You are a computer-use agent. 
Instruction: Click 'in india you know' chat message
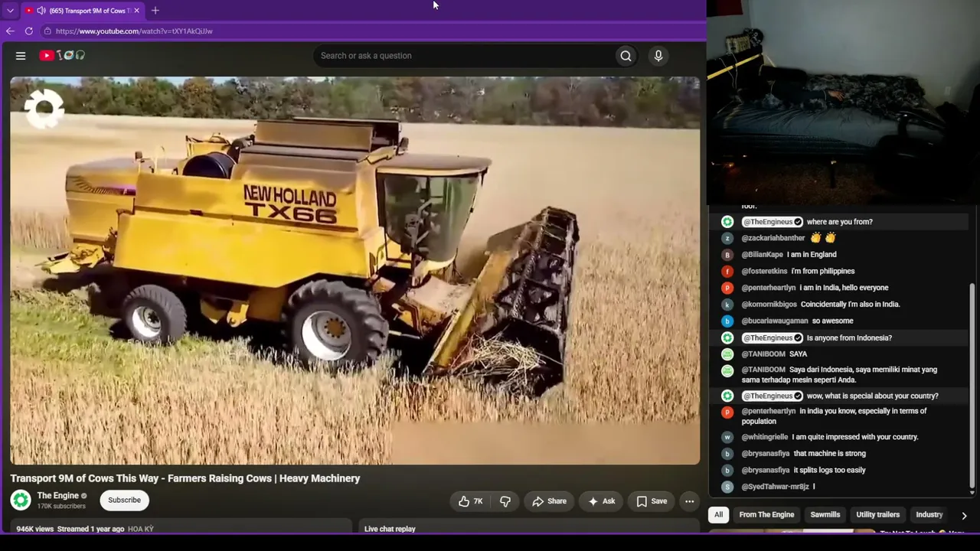pyautogui.click(x=834, y=416)
